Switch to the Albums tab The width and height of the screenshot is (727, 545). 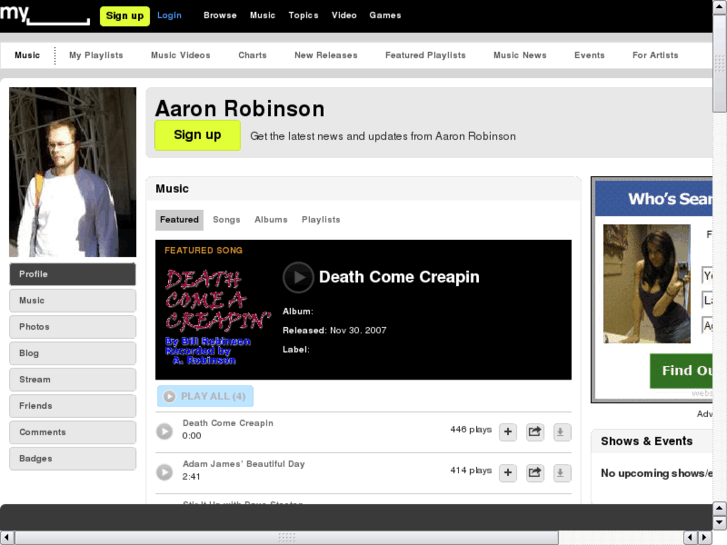[271, 220]
